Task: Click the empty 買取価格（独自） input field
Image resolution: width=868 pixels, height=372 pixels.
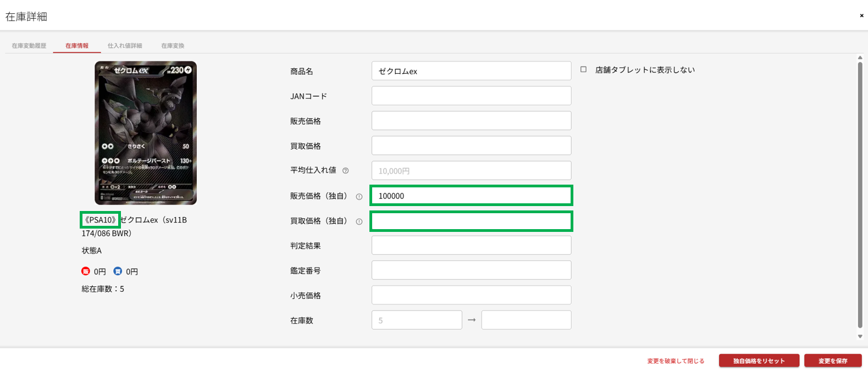Action: tap(472, 221)
